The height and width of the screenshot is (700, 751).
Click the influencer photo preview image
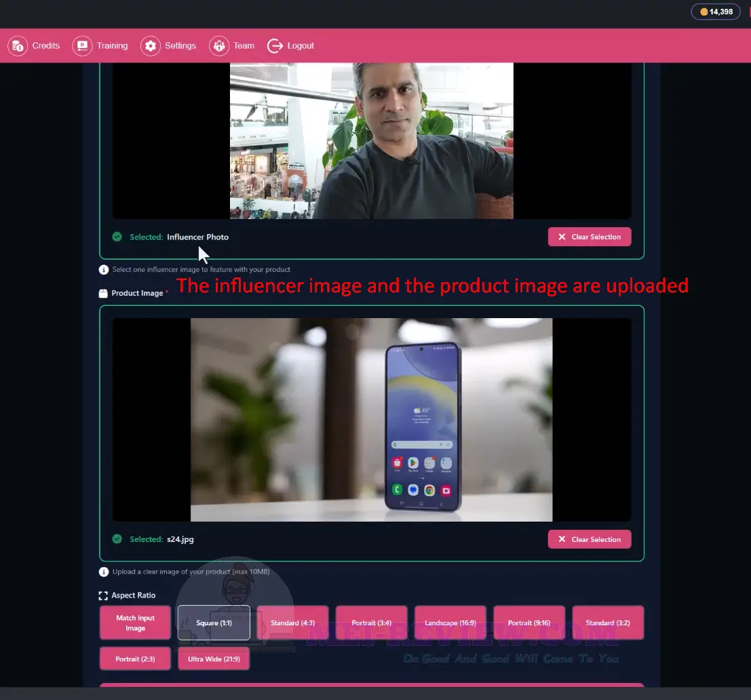coord(372,141)
